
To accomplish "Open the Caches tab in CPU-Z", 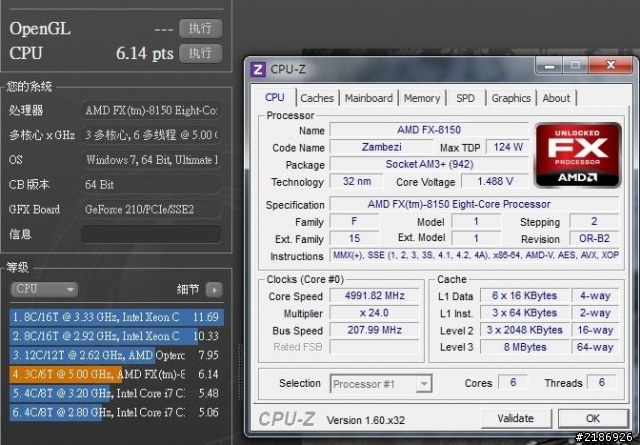I will 317,98.
